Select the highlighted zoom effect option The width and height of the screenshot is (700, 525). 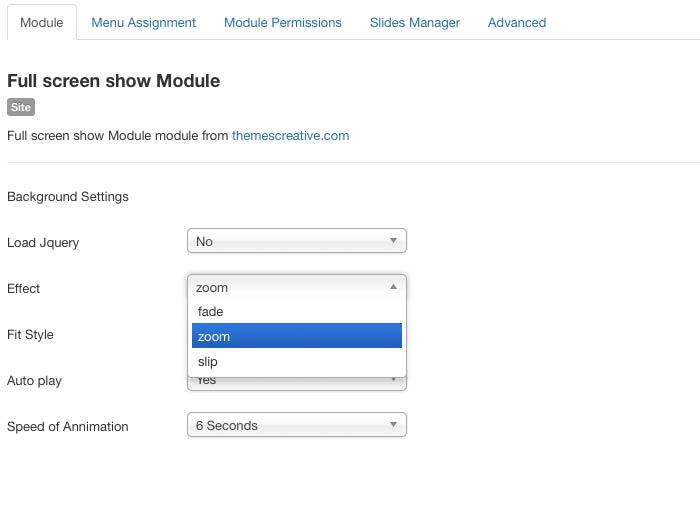click(x=296, y=337)
